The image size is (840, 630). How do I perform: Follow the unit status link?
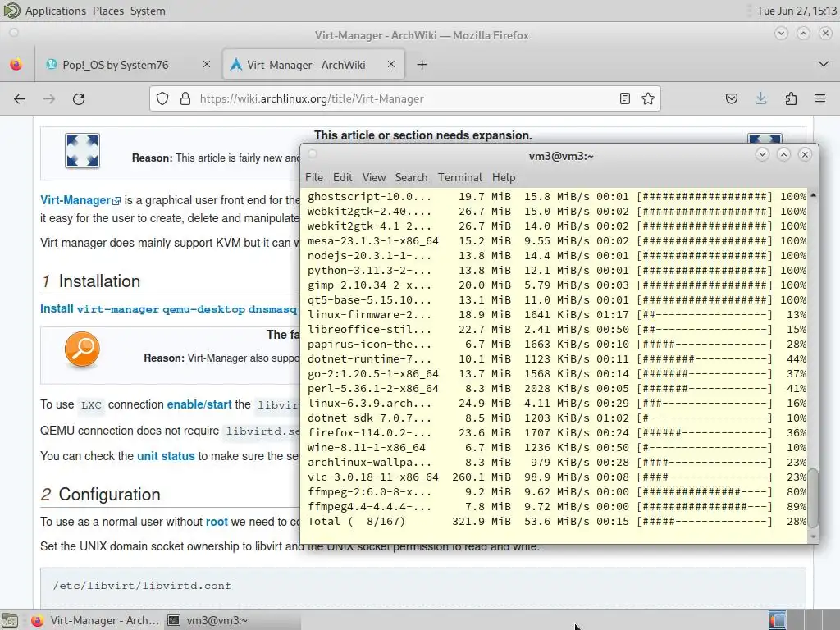tap(166, 456)
